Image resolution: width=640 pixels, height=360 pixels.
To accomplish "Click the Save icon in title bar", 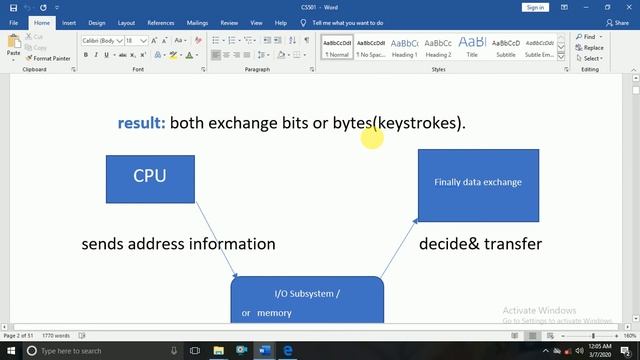I will [13, 7].
